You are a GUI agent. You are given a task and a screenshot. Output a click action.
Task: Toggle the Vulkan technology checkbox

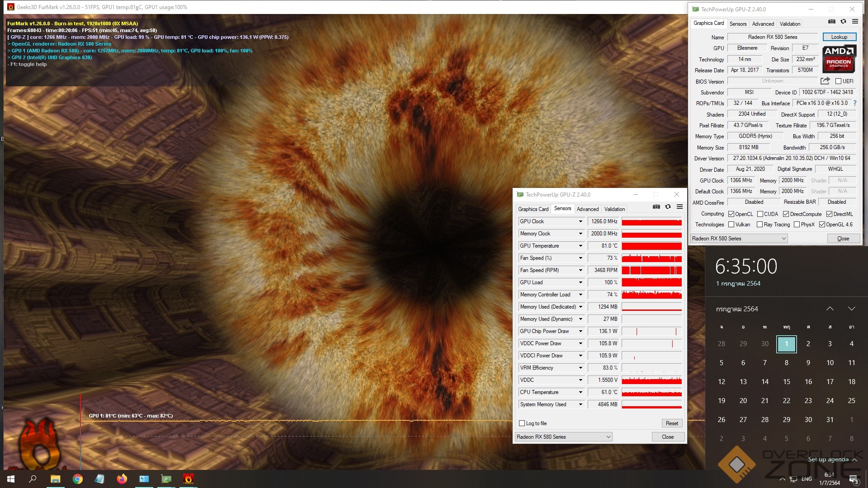(731, 225)
